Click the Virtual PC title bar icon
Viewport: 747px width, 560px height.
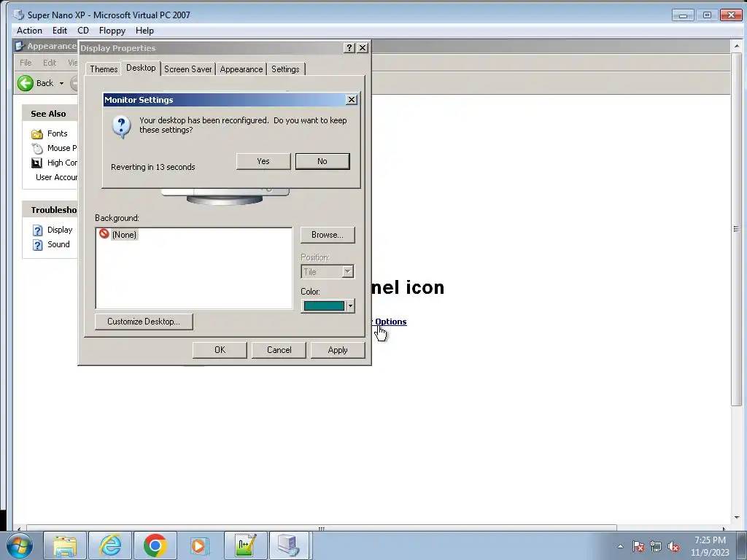tap(19, 15)
